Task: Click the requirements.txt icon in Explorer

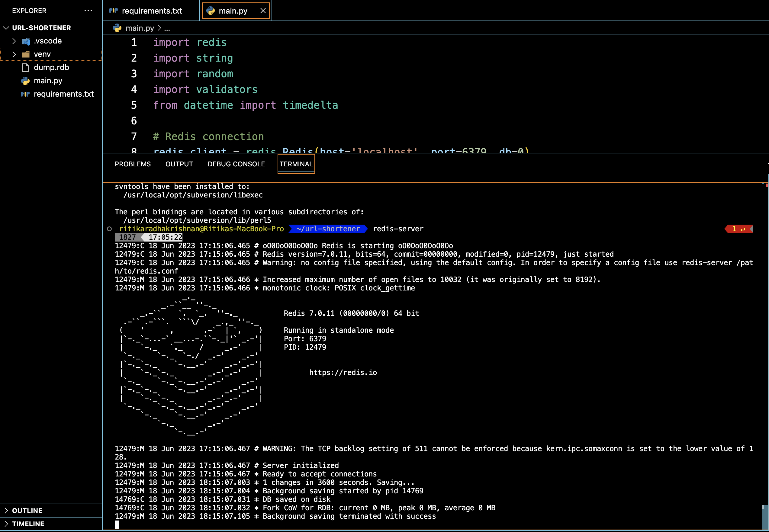Action: coord(25,94)
